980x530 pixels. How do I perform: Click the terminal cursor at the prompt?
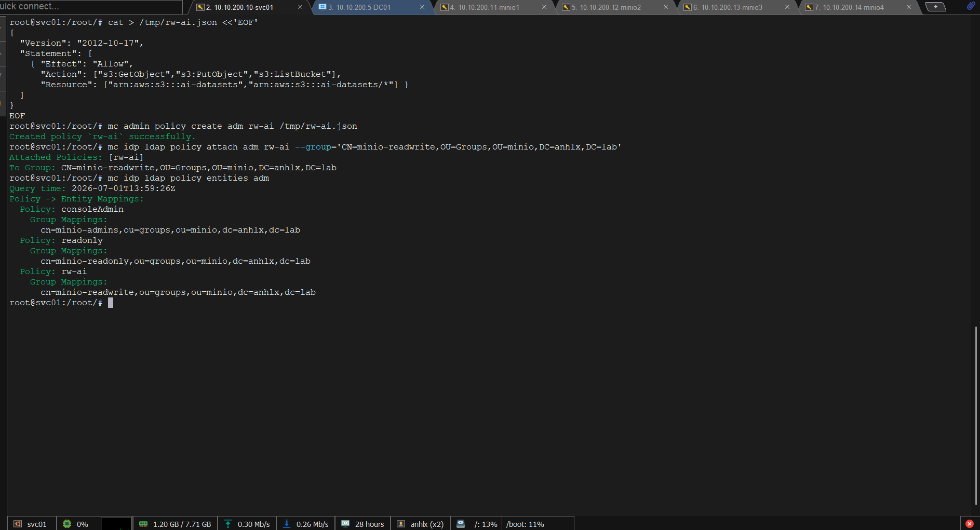(x=111, y=303)
